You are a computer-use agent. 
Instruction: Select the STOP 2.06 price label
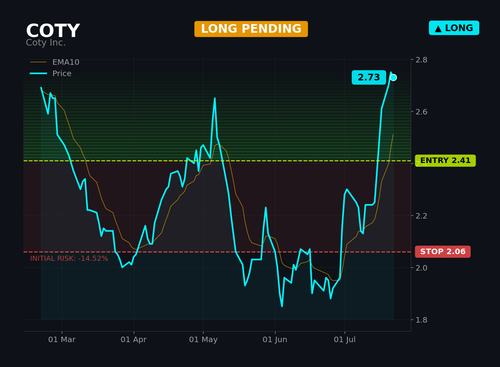click(443, 252)
